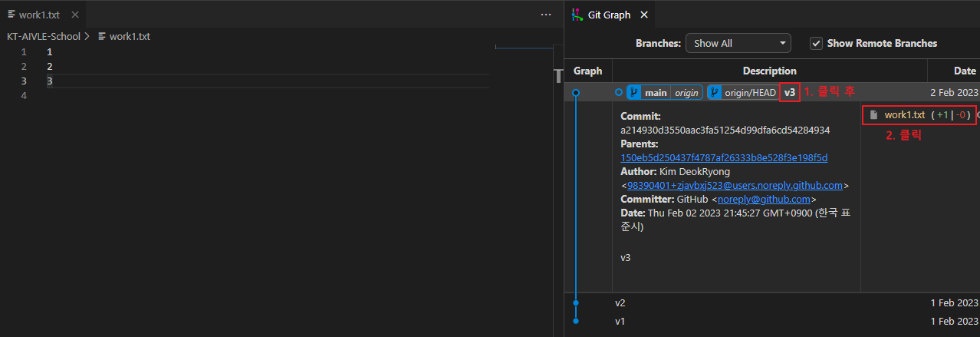Image resolution: width=980 pixels, height=337 pixels.
Task: Switch to the work1.txt editor tab
Action: tap(43, 15)
